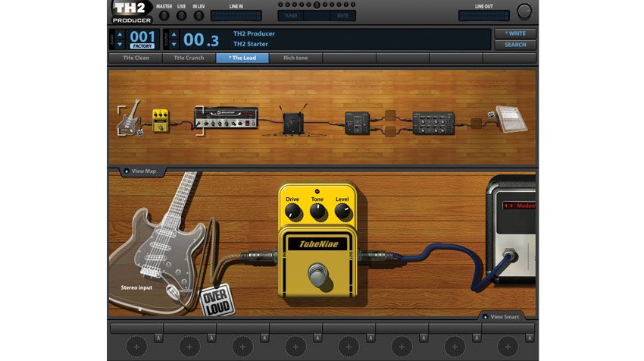
Task: Click the LINE IN meter display
Action: (x=236, y=16)
